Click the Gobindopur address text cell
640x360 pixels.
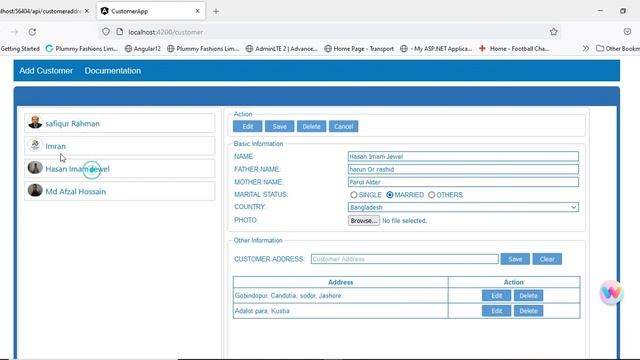point(340,296)
